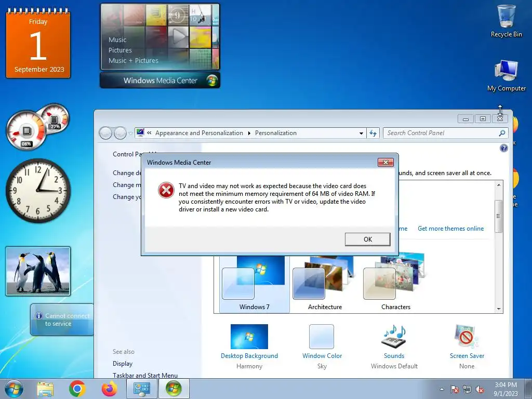
Task: Select Music in the Media Center gadget
Action: 117,39
